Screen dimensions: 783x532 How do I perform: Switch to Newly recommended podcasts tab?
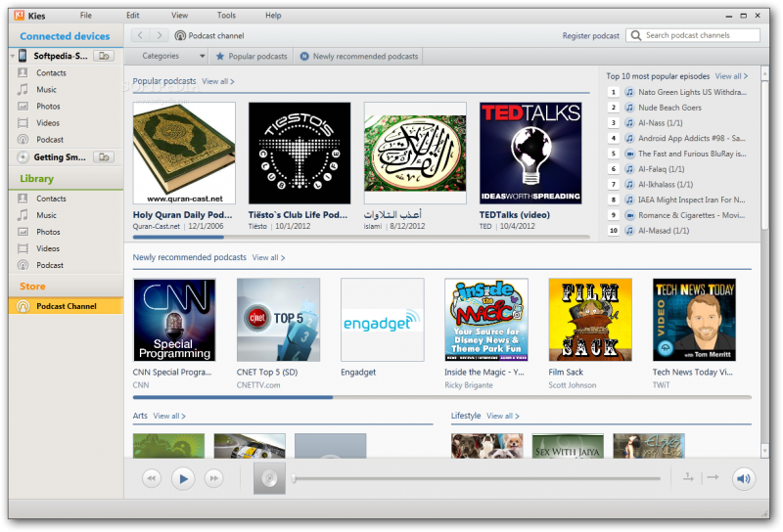(x=358, y=57)
